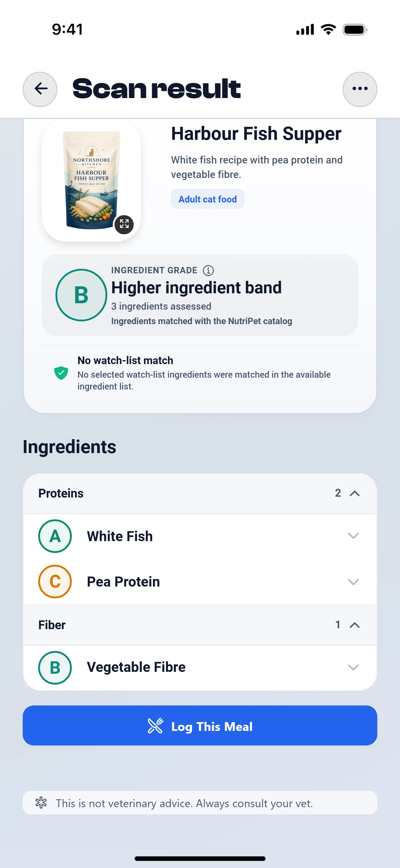Screen dimensions: 400x868
Task: Tap the ingredient grade info icon
Action: [208, 270]
